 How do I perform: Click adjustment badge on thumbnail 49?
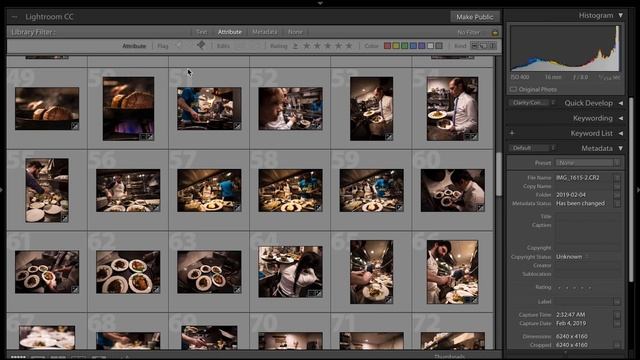click(x=75, y=126)
